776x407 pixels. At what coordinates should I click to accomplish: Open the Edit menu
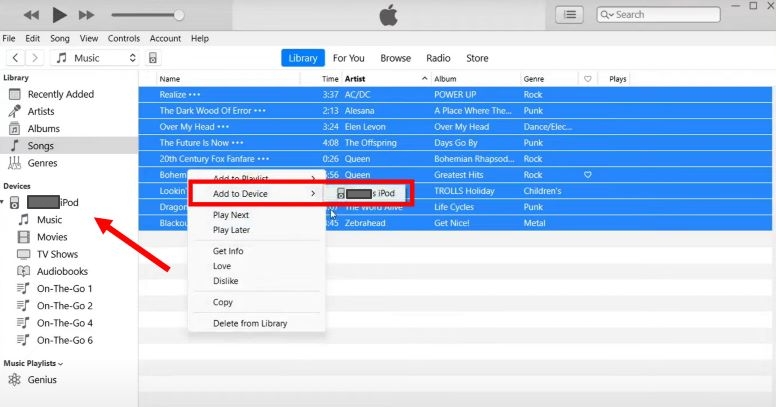(33, 38)
